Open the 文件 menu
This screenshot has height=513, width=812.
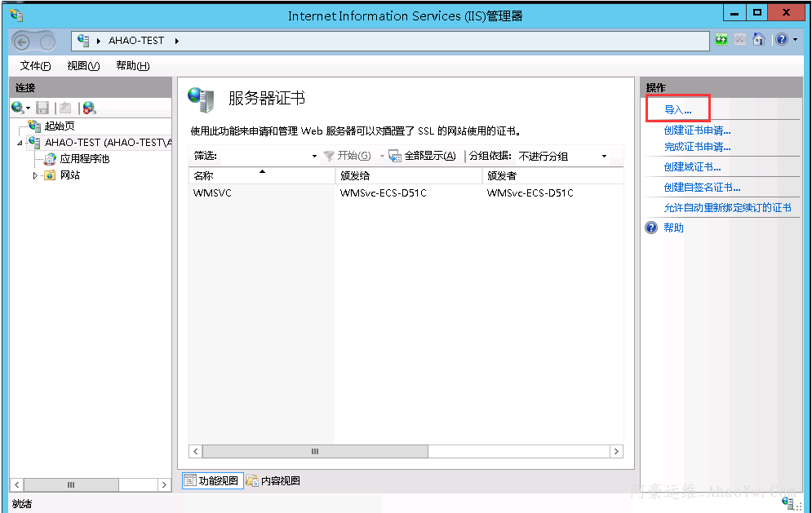tap(35, 66)
